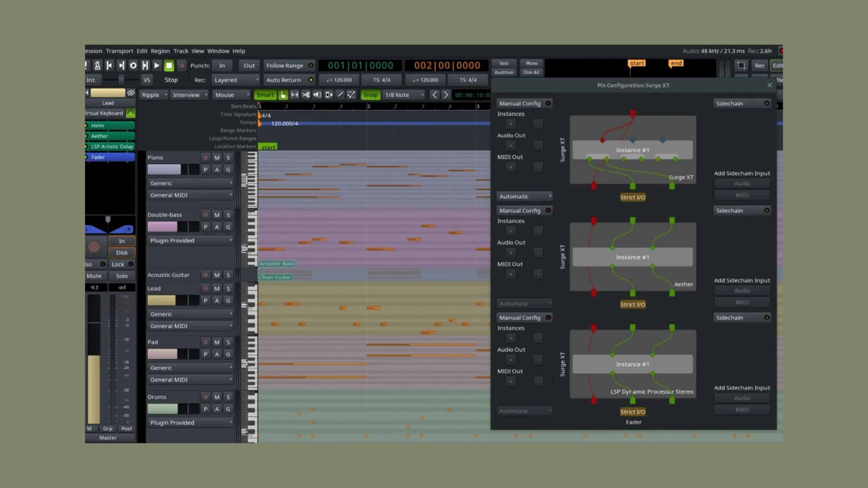This screenshot has width=868, height=488.
Task: Click the Acoustic Bass region
Action: pyautogui.click(x=277, y=264)
